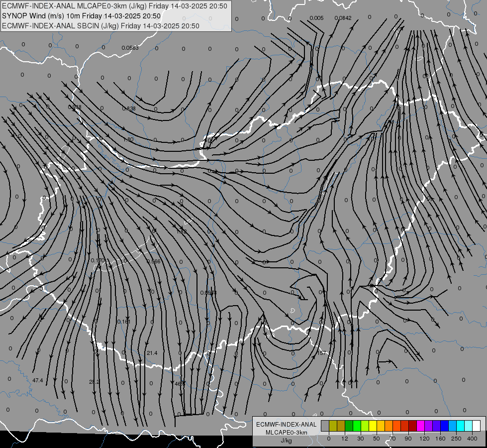Pick the pure yellow legend swatch
This screenshot has height=448, width=487.
coord(373,426)
